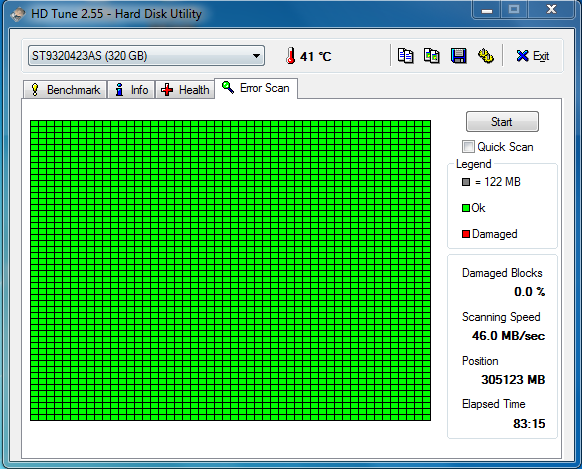
Task: Start the error scan
Action: click(502, 122)
